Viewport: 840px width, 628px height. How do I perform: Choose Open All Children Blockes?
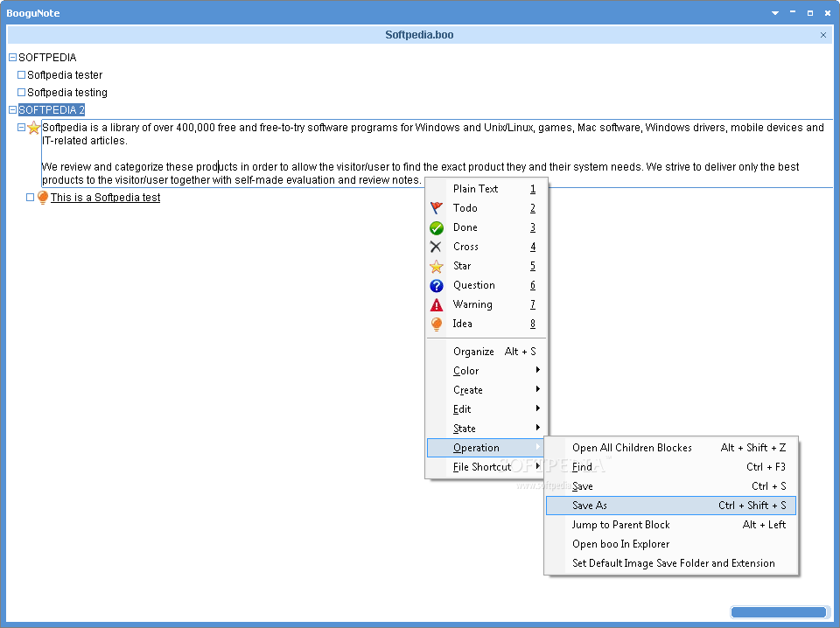(x=671, y=448)
